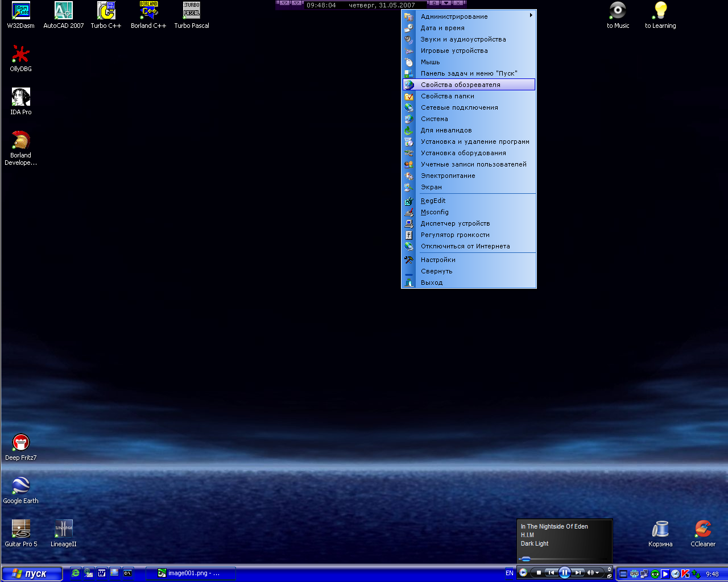Select the Google Earth shortcut

(20, 486)
